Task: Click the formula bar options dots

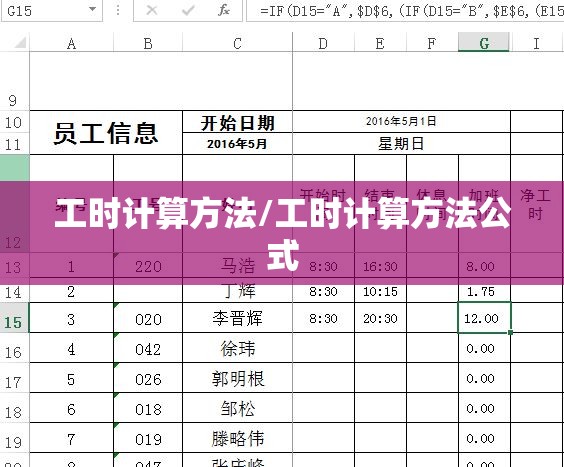Action: 118,10
